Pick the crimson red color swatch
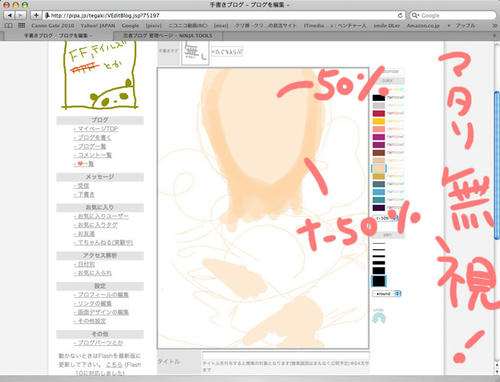 (379, 113)
